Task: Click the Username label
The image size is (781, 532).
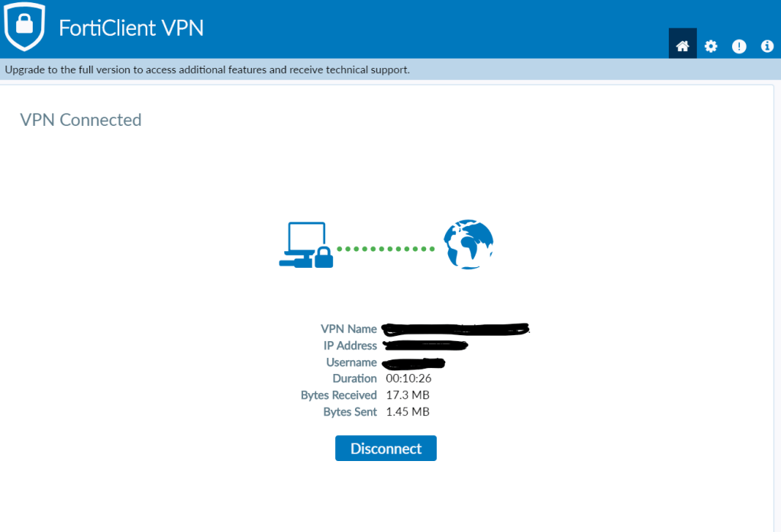Action: pyautogui.click(x=351, y=363)
